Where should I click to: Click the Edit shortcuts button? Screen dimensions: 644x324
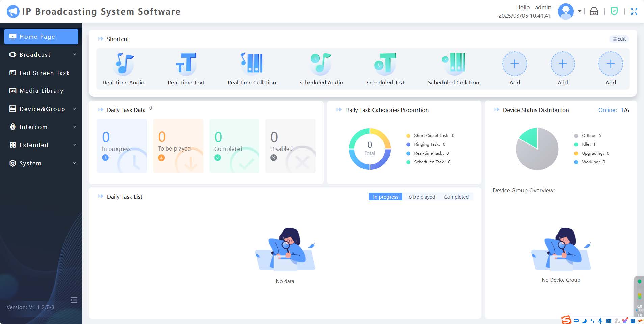(x=619, y=39)
